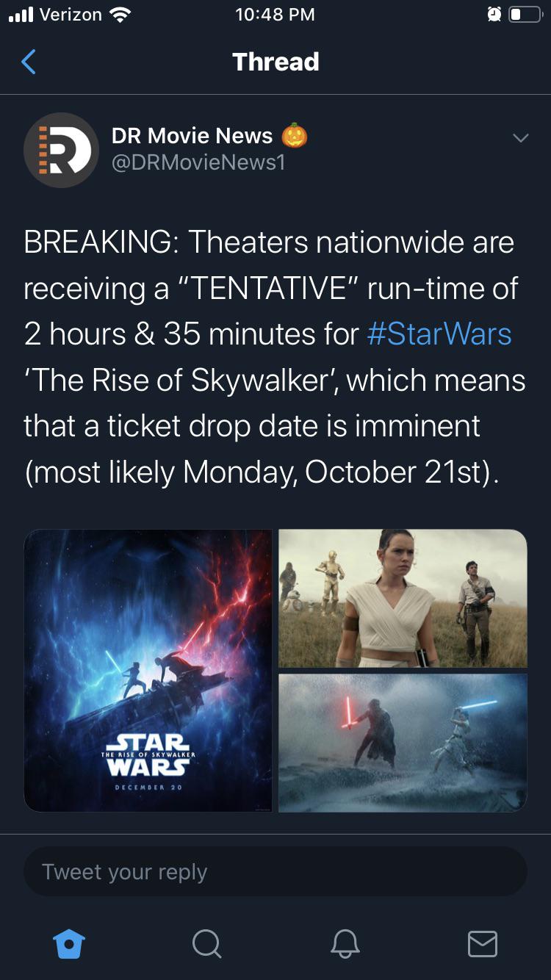This screenshot has height=980, width=551.
Task: Tap the alarm clock status icon
Action: 493,15
